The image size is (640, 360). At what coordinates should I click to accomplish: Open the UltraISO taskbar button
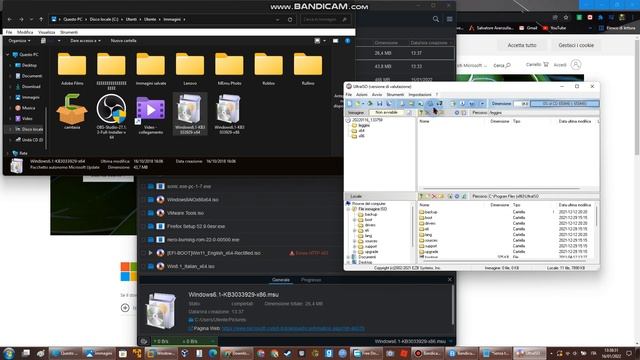click(x=529, y=353)
